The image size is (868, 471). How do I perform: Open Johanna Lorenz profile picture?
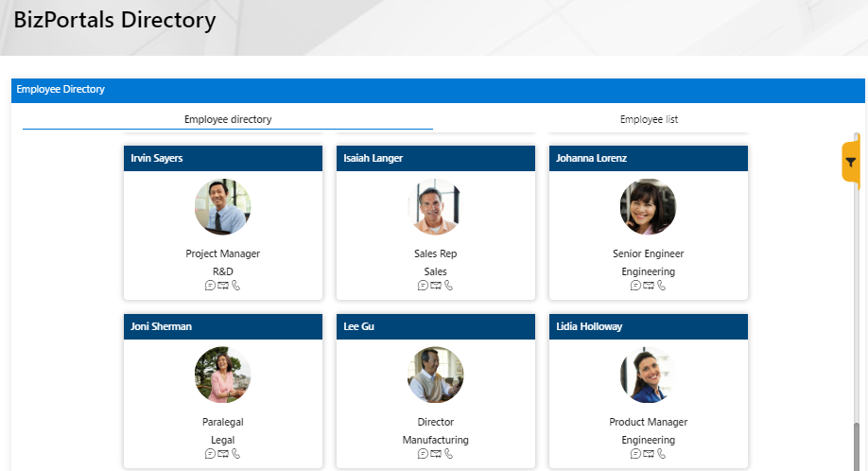point(648,206)
